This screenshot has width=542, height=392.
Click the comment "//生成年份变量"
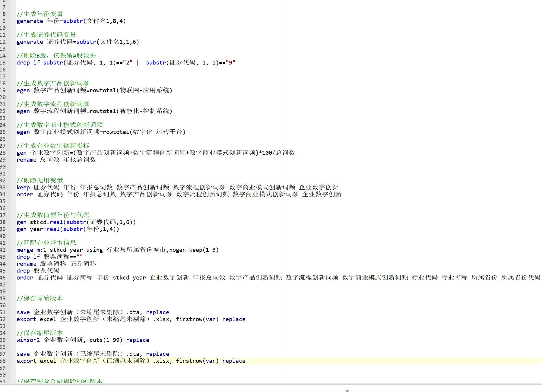40,14
